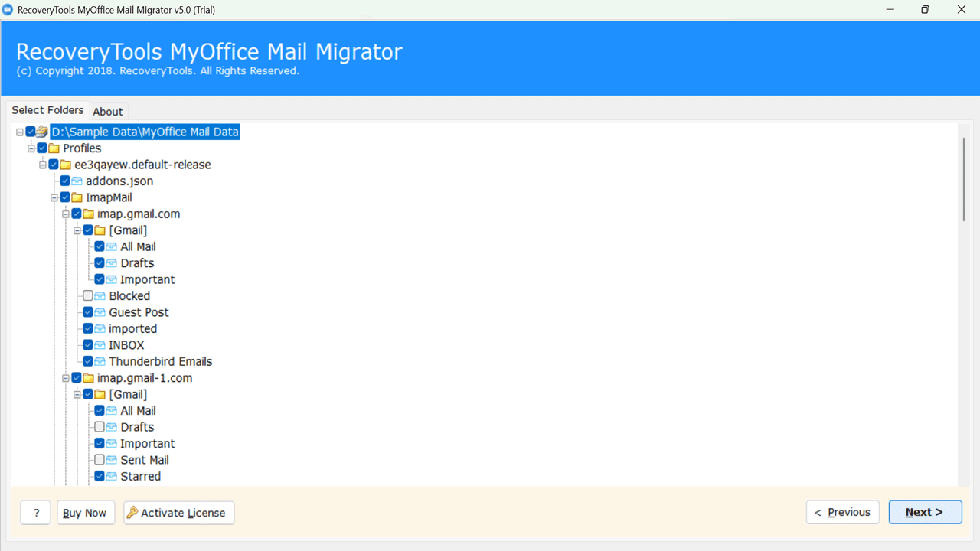
Task: Uncheck the Thunderbird Emails checkbox
Action: (x=88, y=361)
